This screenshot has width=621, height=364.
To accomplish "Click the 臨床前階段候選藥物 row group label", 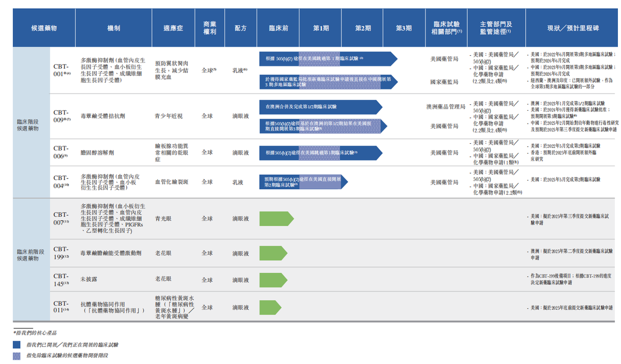I will 28,254.
